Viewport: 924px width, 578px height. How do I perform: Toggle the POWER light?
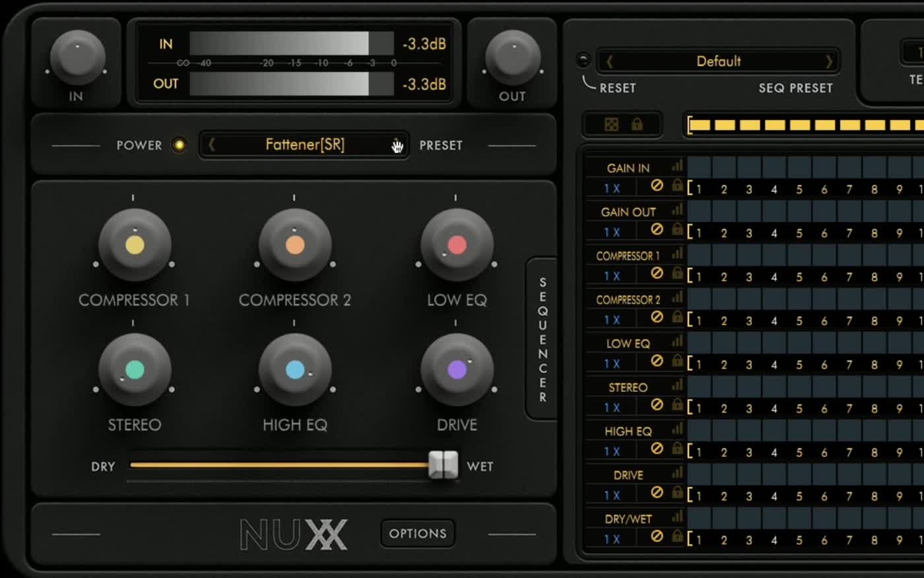click(x=179, y=145)
